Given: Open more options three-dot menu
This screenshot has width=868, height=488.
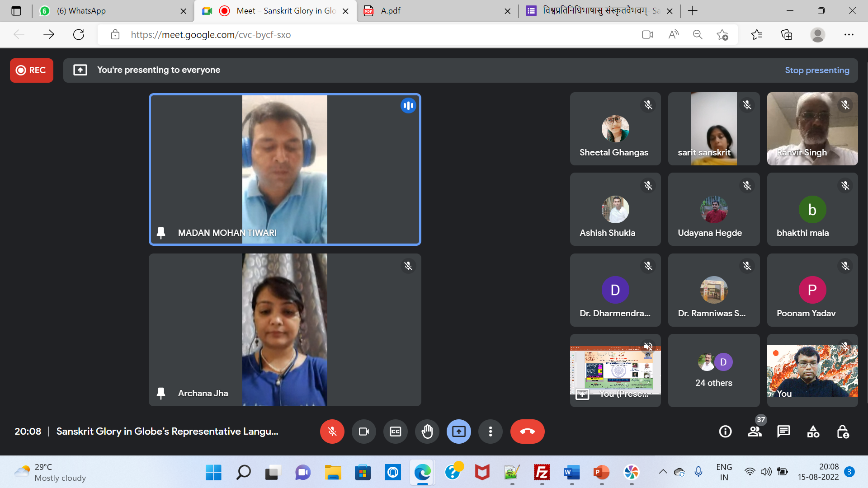Looking at the screenshot, I should click(490, 432).
